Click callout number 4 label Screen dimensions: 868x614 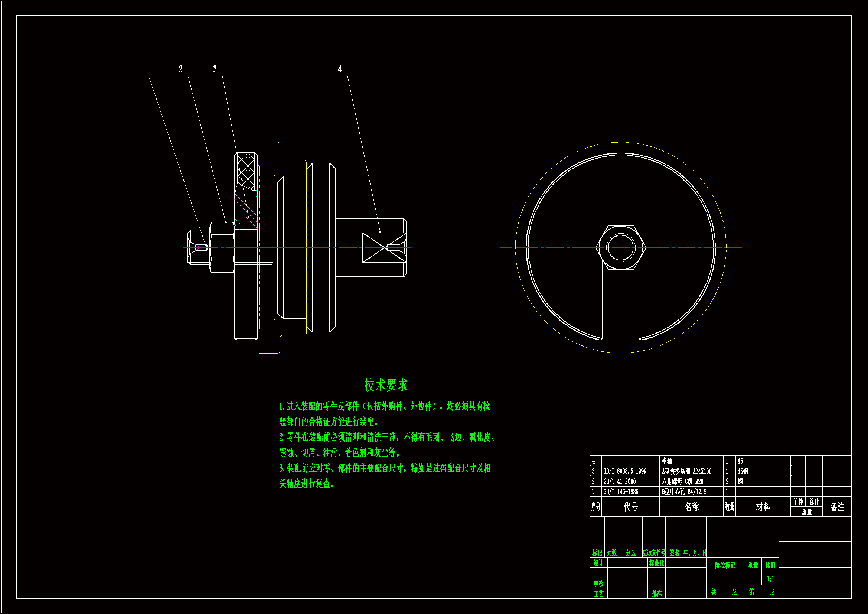pyautogui.click(x=339, y=69)
